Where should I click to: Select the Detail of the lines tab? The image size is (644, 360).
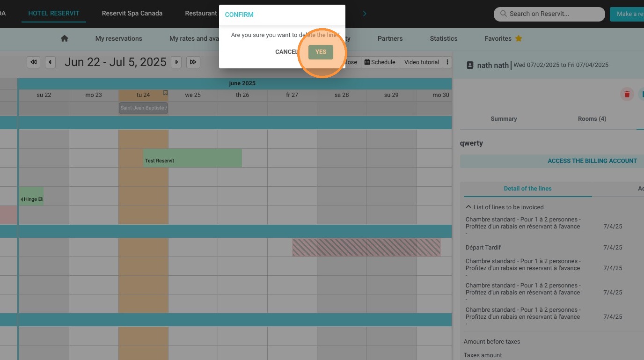[x=527, y=188]
